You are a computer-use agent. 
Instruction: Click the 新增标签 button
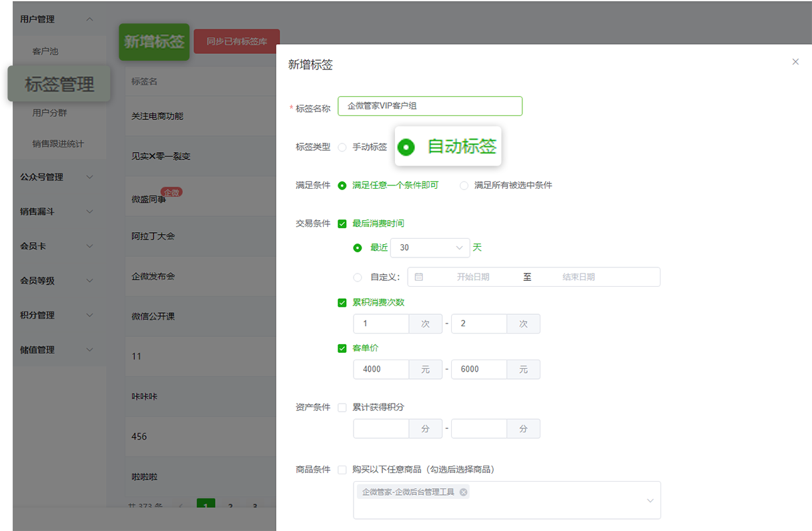coord(154,41)
